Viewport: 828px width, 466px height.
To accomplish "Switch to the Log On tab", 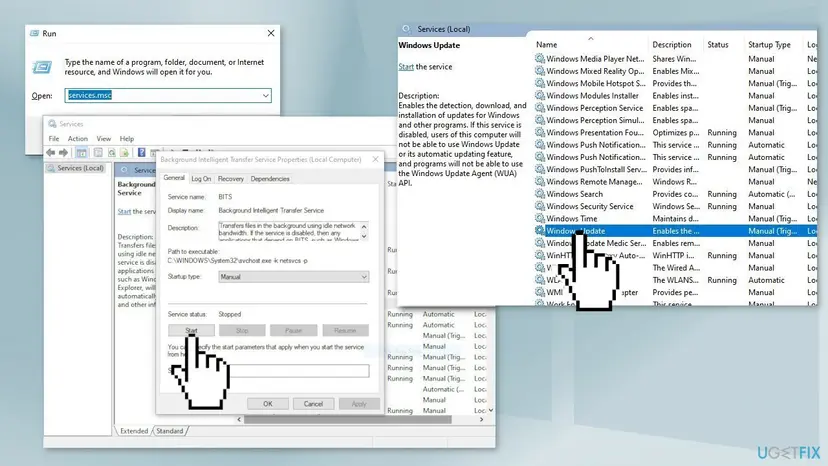I will tap(201, 179).
